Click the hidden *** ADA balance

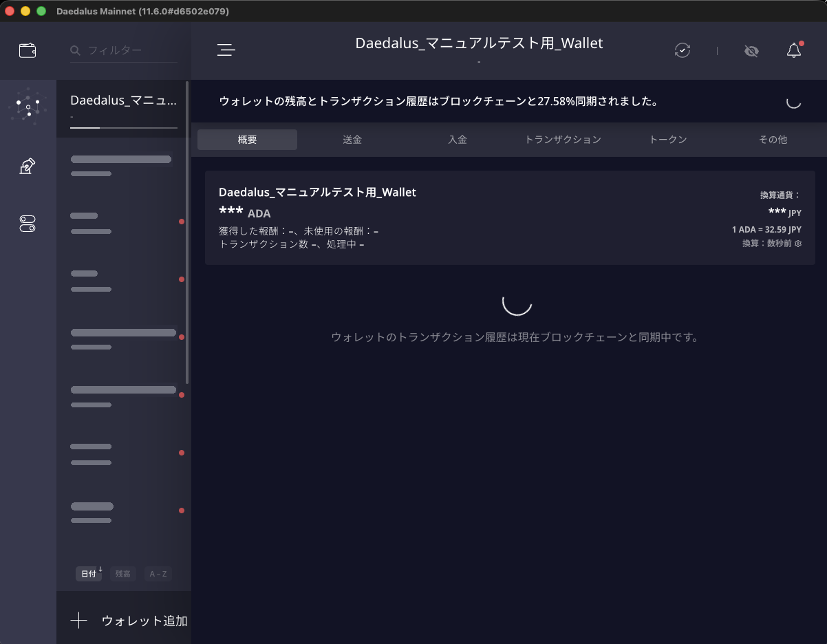(x=244, y=212)
